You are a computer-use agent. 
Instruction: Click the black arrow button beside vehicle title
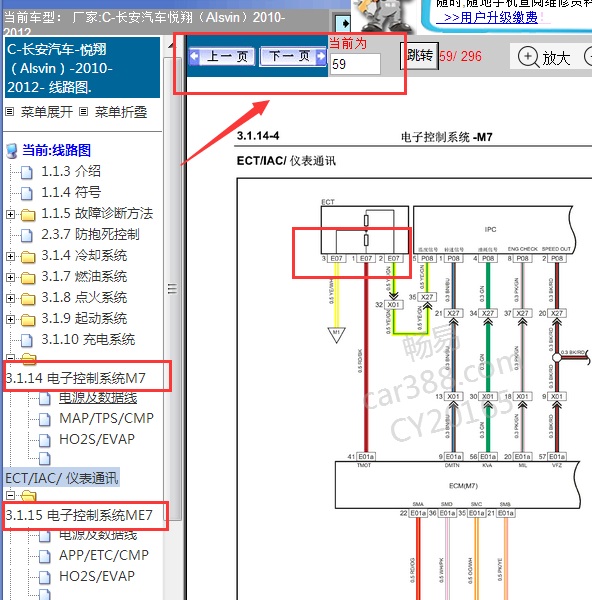point(343,24)
